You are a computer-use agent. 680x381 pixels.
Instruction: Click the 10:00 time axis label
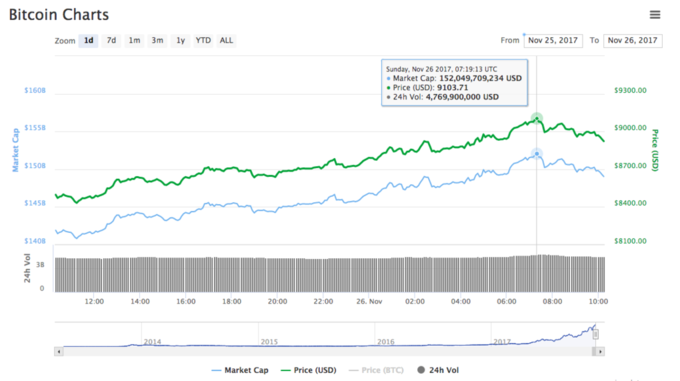[x=598, y=301]
